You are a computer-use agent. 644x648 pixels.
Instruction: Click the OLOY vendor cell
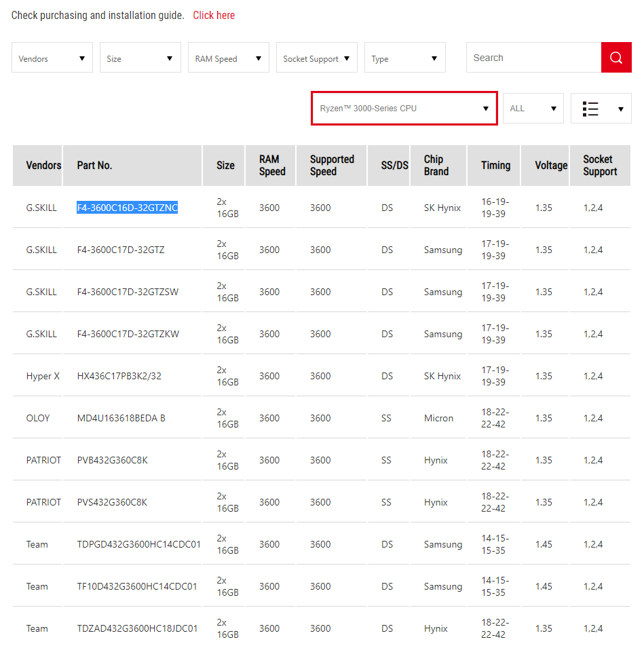coord(38,418)
